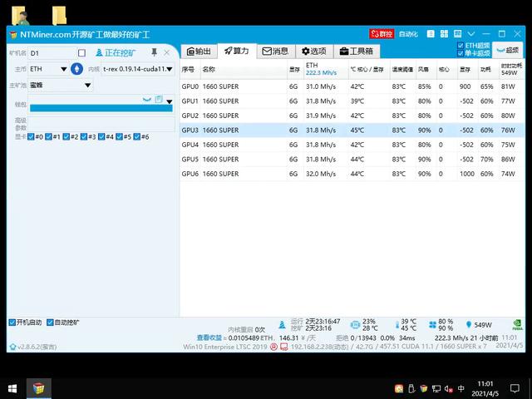Expand the wallet dropdown arrow
This screenshot has width=532, height=399.
click(x=169, y=101)
